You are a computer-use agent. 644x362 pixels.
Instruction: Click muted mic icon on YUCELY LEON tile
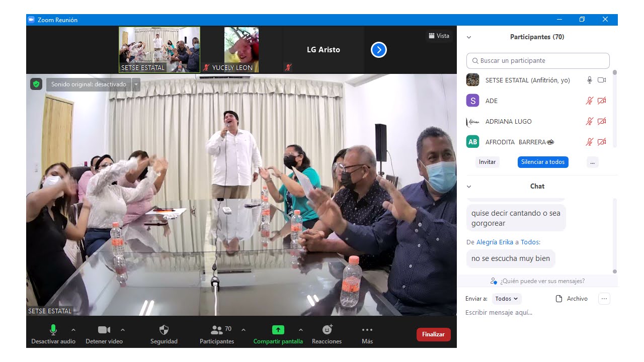pyautogui.click(x=206, y=68)
